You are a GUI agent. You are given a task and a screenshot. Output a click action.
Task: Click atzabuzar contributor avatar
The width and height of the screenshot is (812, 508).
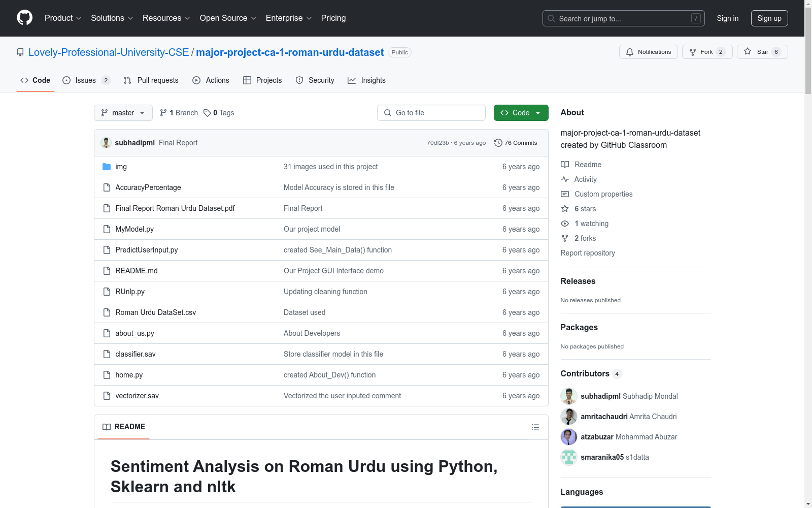pyautogui.click(x=569, y=437)
